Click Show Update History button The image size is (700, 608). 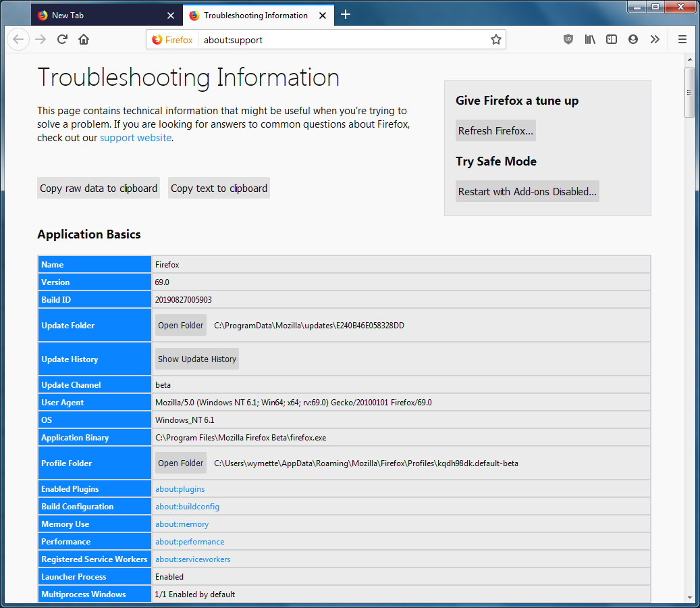pyautogui.click(x=197, y=359)
